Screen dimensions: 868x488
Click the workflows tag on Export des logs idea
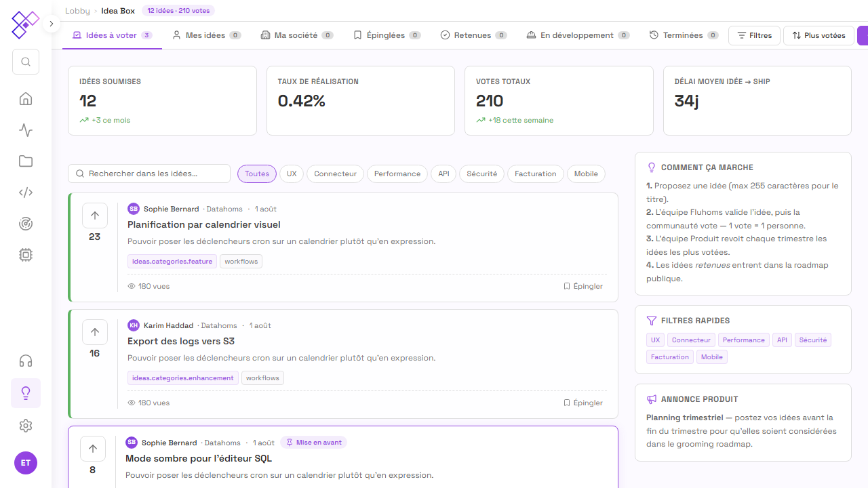(x=262, y=378)
